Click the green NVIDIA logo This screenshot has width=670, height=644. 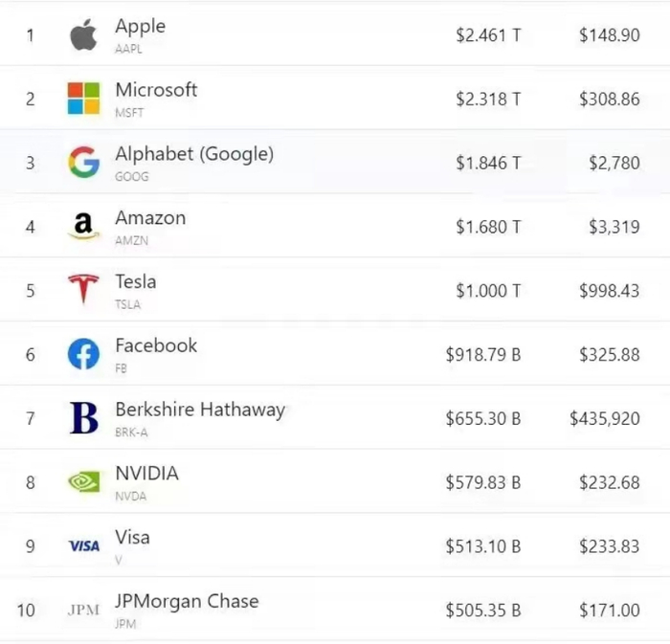[83, 481]
